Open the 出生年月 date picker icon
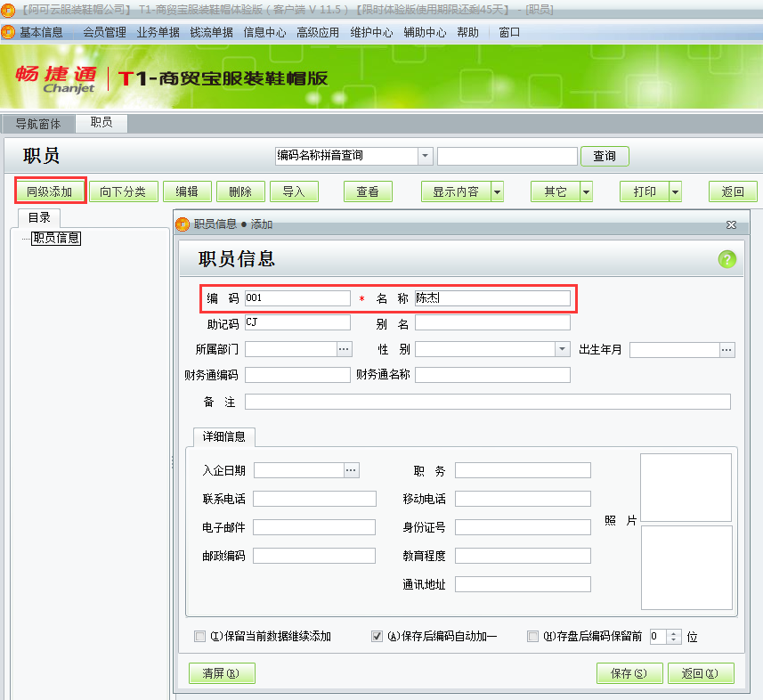Viewport: 763px width, 700px height. click(x=726, y=349)
